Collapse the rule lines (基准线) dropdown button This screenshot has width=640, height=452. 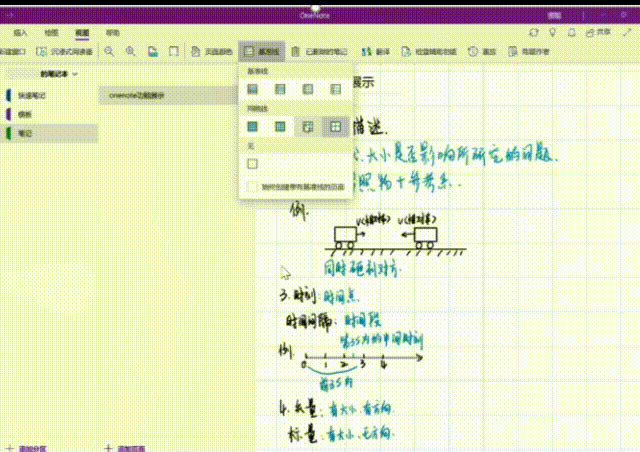(262, 51)
